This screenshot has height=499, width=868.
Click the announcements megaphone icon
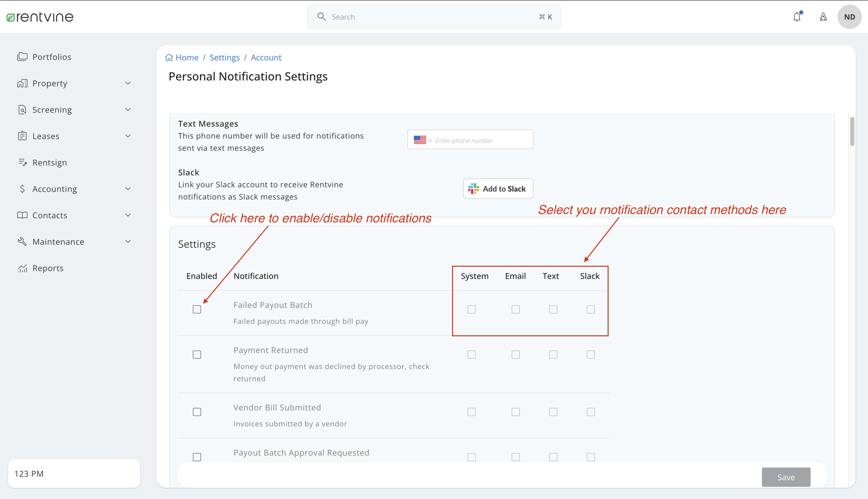pos(823,17)
